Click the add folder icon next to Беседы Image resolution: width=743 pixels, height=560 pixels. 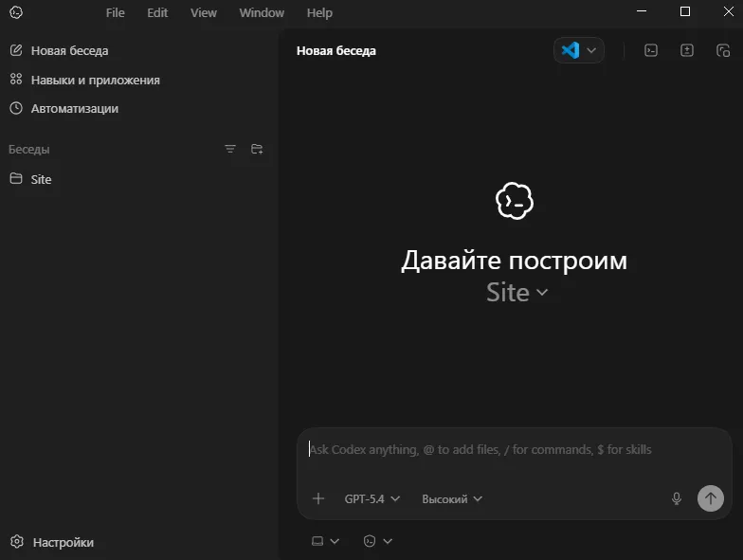(257, 150)
